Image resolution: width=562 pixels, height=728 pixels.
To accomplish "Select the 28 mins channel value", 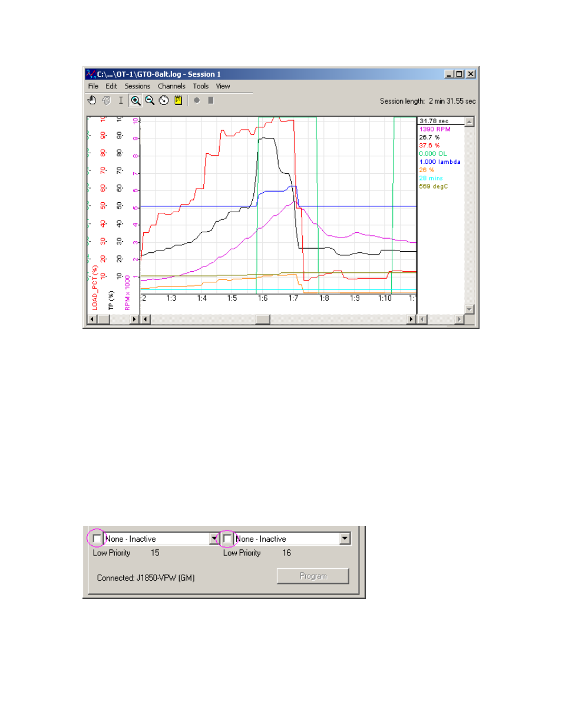I will coord(431,178).
